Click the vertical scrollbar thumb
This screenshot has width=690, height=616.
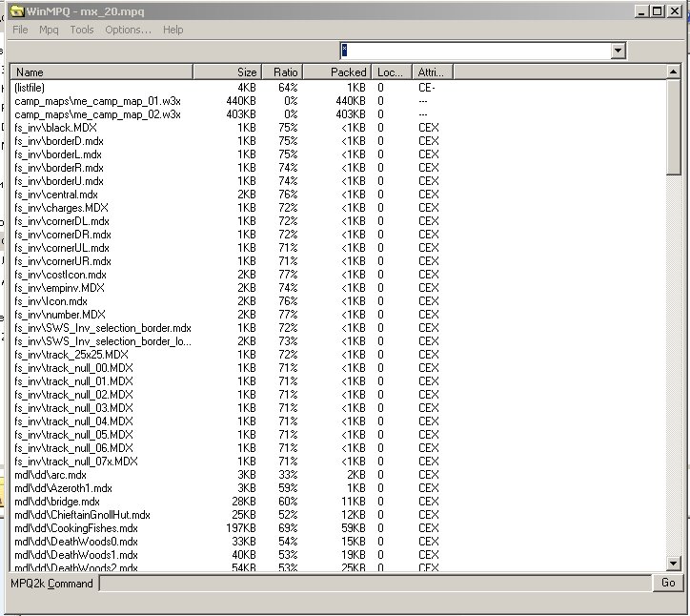point(673,127)
